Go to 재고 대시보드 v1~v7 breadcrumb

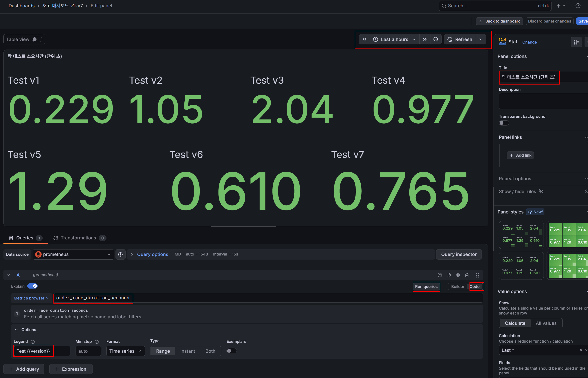click(x=63, y=6)
